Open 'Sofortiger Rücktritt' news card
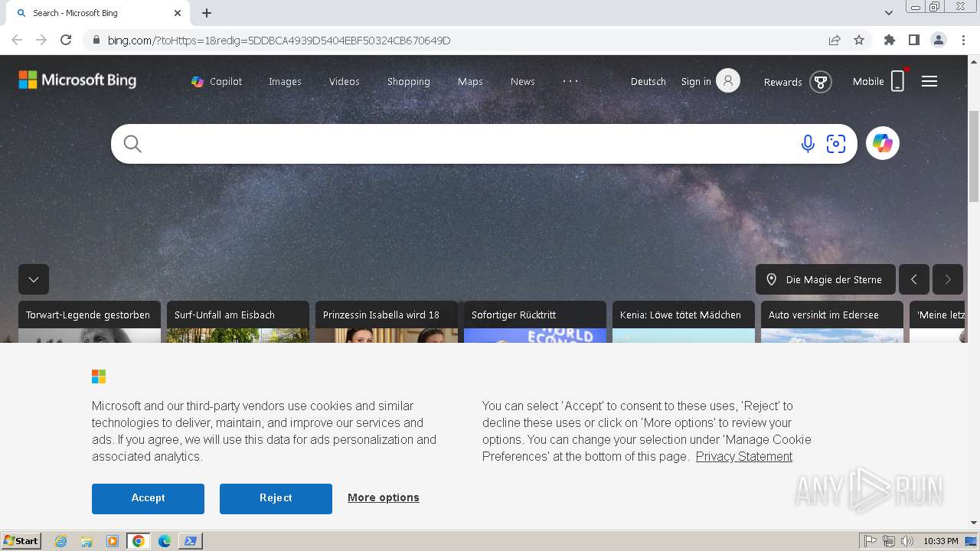The height and width of the screenshot is (551, 980). click(535, 321)
